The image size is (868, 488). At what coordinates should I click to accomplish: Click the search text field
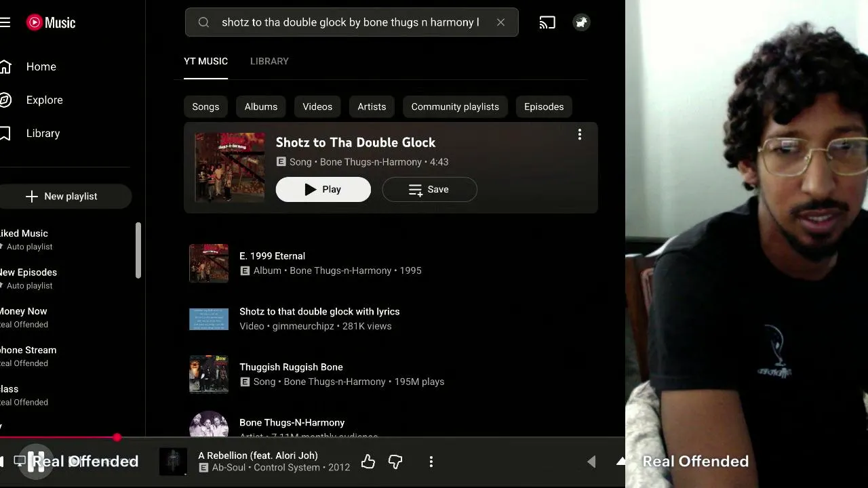tap(351, 22)
